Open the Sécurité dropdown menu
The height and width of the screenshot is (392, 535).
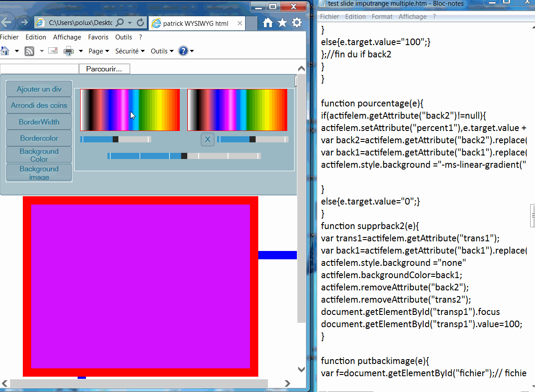point(130,51)
